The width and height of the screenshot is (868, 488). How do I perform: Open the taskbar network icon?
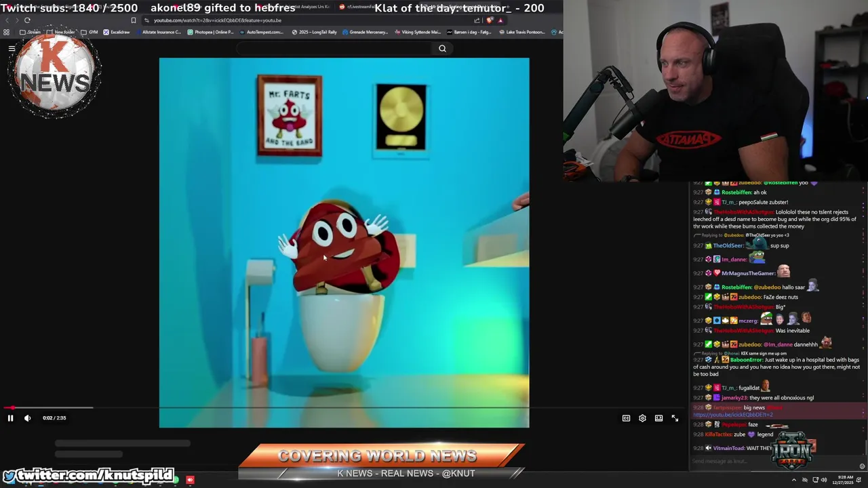tap(815, 480)
